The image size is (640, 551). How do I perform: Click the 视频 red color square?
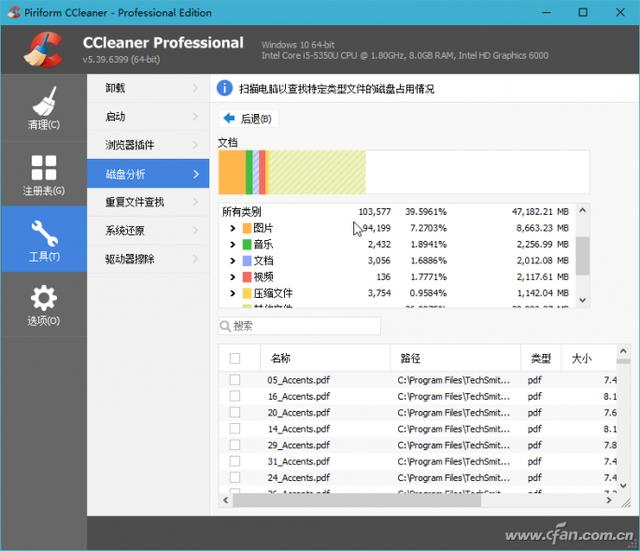pyautogui.click(x=247, y=277)
